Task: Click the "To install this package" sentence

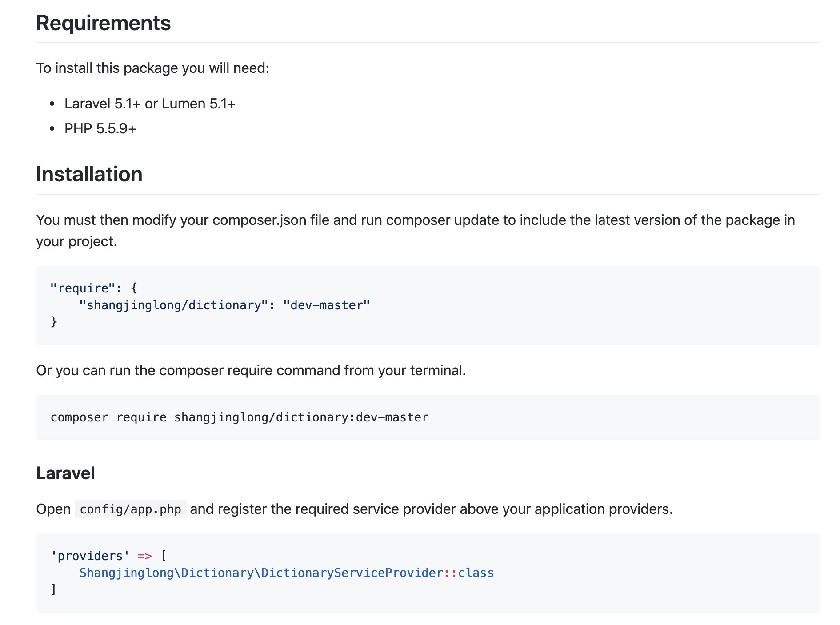Action: (x=152, y=68)
